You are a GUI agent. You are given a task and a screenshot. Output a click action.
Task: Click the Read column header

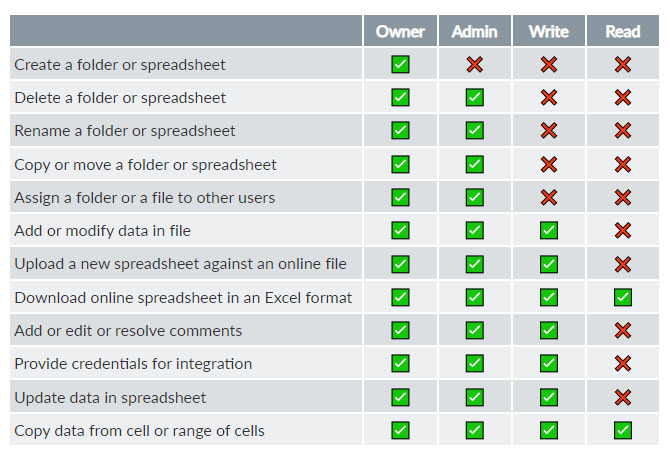(623, 32)
